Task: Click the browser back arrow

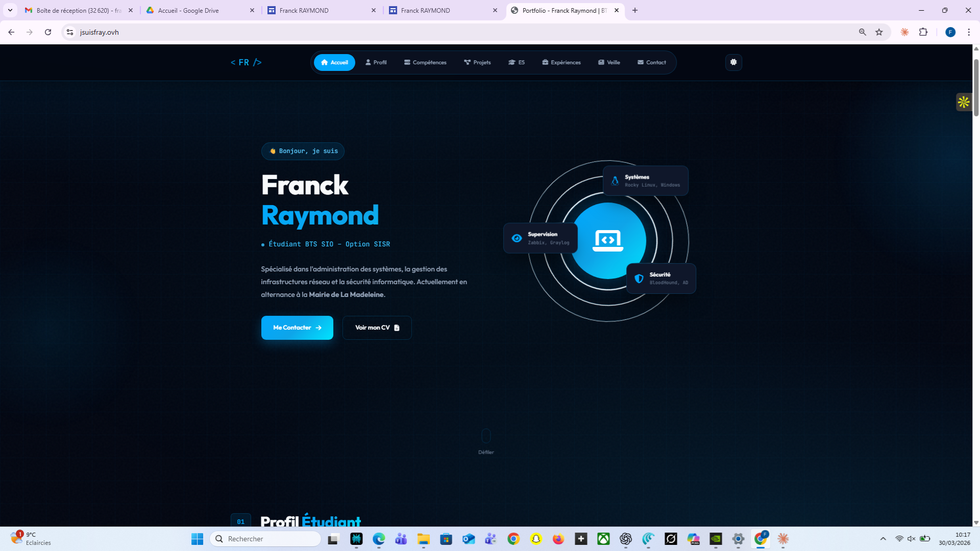Action: click(11, 32)
